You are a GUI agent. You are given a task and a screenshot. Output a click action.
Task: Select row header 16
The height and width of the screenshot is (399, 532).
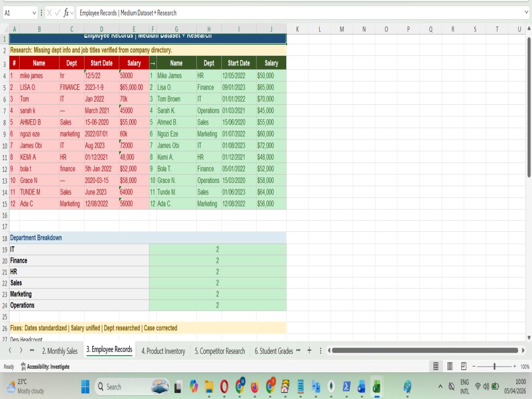point(4,215)
